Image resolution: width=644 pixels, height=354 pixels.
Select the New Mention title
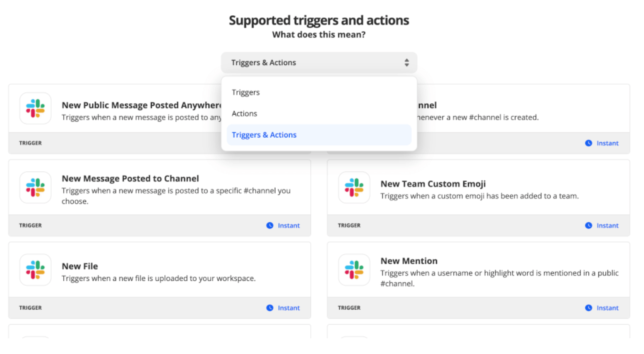pyautogui.click(x=409, y=261)
